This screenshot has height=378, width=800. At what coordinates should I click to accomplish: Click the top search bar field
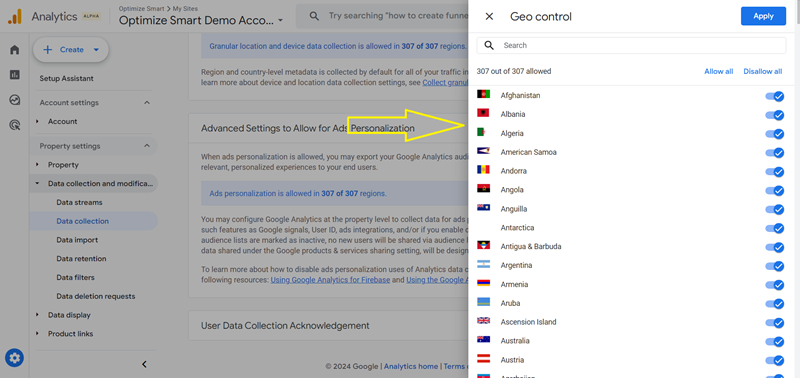(383, 16)
